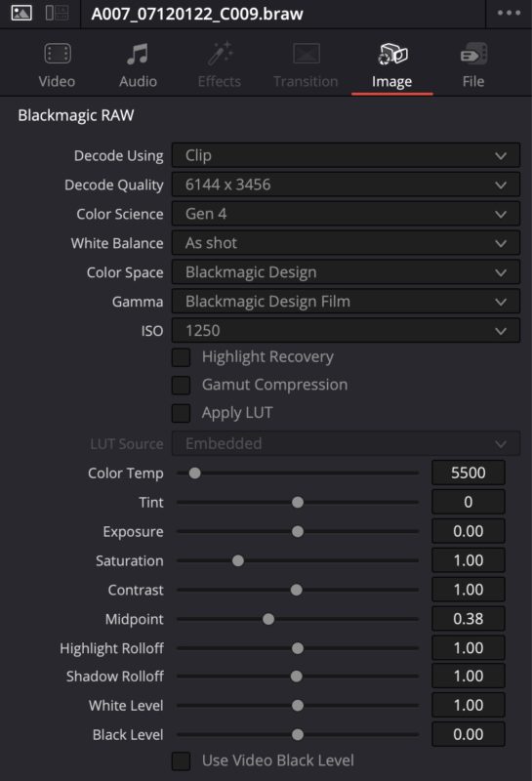This screenshot has width=532, height=781.
Task: Click the Image camera icon
Action: coord(392,54)
